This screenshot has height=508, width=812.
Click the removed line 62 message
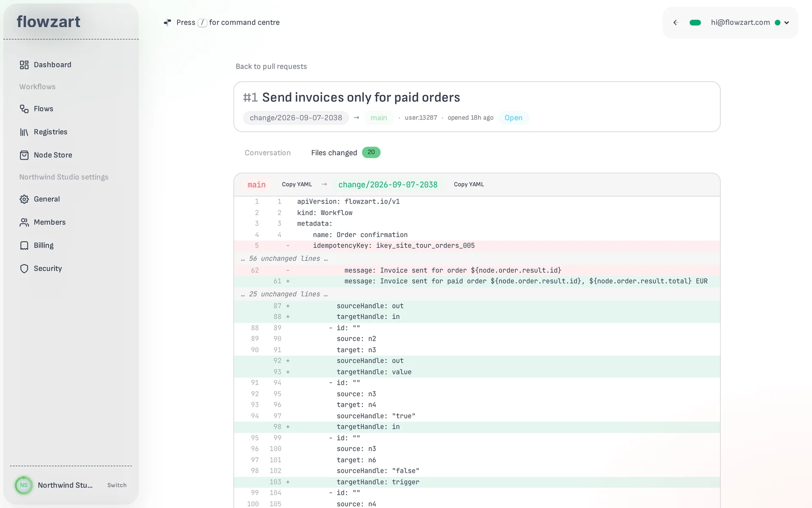(x=477, y=270)
